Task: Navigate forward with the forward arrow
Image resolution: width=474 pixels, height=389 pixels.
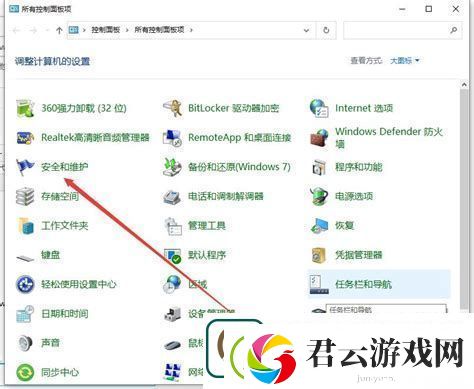Action: pos(33,30)
